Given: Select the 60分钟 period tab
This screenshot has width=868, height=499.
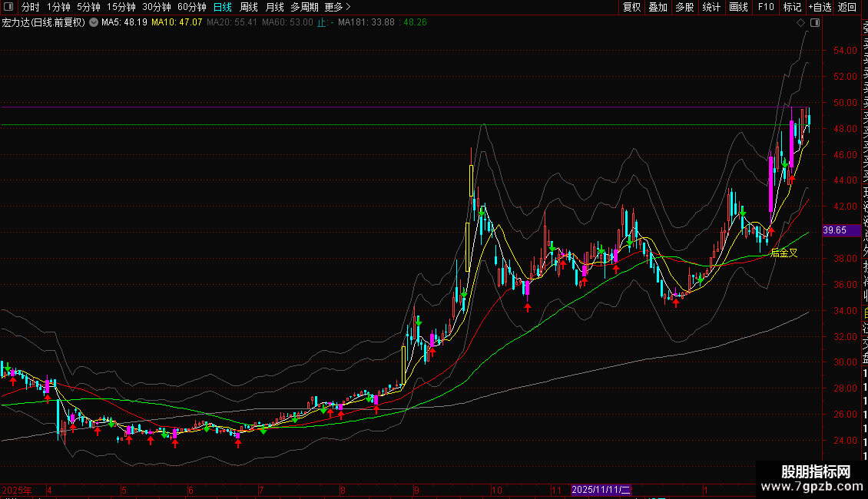Looking at the screenshot, I should click(191, 7).
